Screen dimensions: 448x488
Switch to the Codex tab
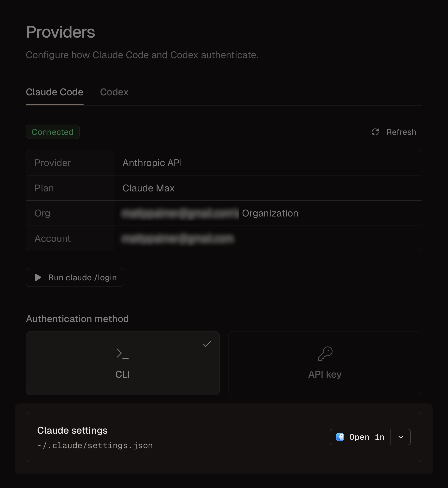(114, 92)
